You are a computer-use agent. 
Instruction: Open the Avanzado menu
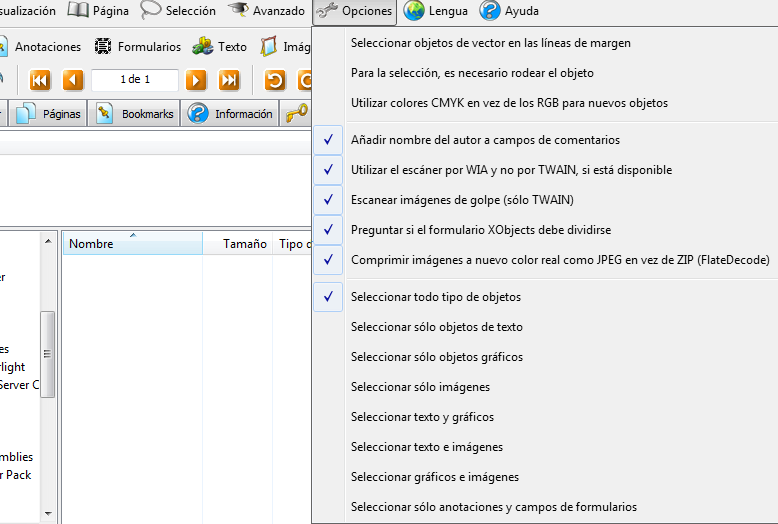click(266, 11)
